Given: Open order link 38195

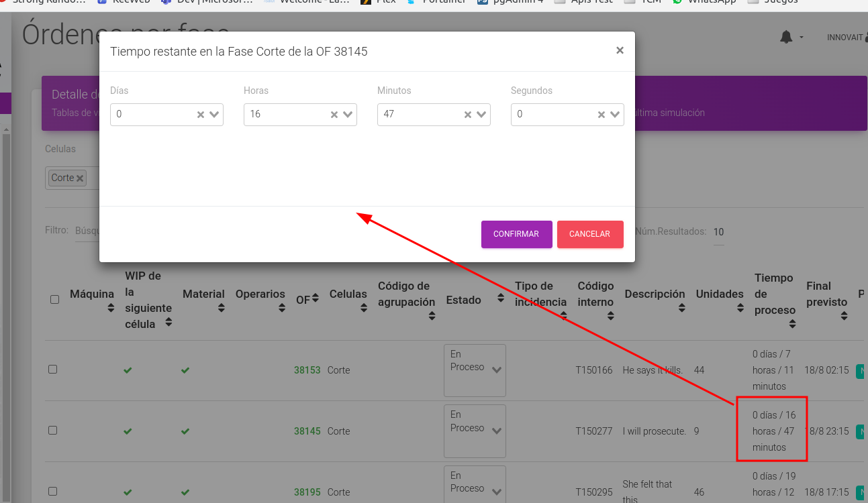Looking at the screenshot, I should [307, 492].
